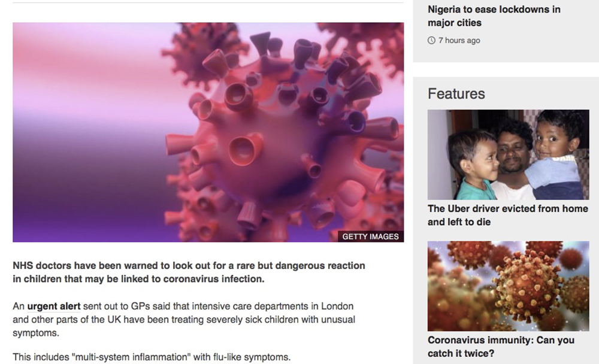Click the '7 hours ago' timestamp
Viewport: 599px width, 364px height.
coord(459,41)
